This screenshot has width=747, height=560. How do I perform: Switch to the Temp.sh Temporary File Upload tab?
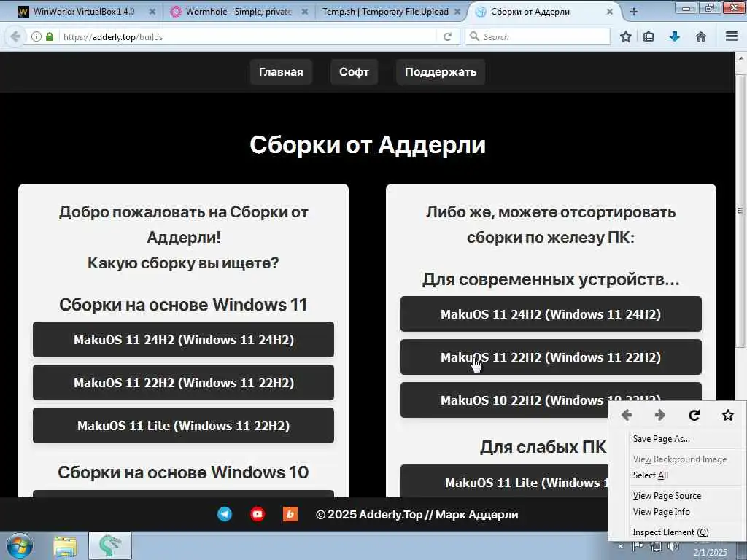click(386, 12)
